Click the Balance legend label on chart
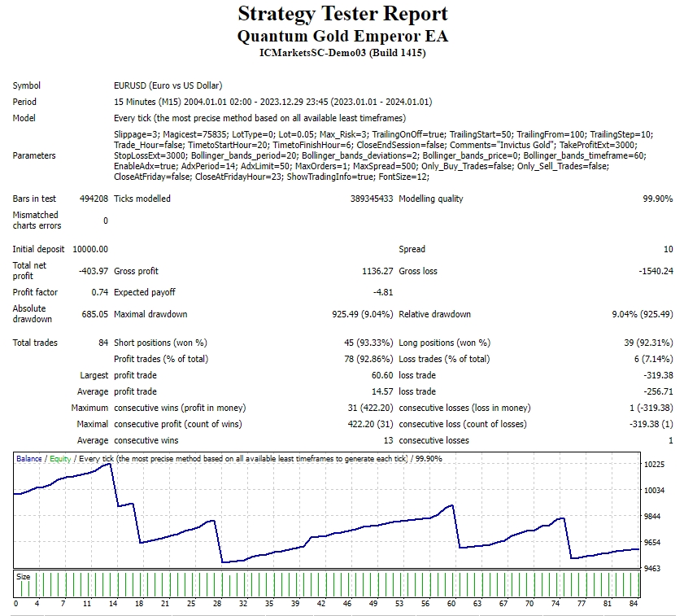Screen dimensions: 684x616 tap(29, 459)
